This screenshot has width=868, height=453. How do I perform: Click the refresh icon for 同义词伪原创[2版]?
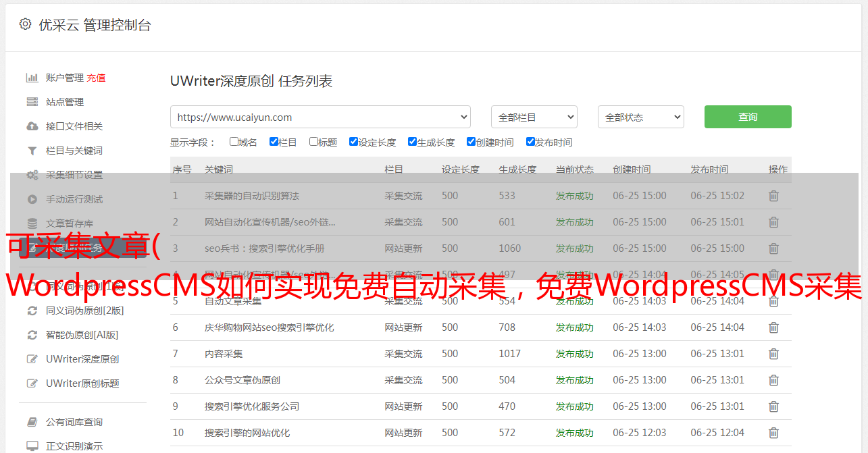tap(32, 311)
